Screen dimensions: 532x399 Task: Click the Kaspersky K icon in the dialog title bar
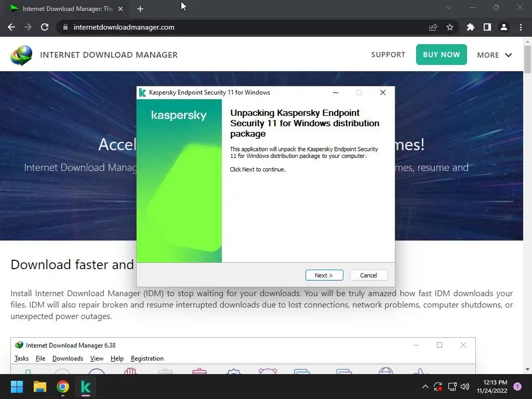click(142, 92)
